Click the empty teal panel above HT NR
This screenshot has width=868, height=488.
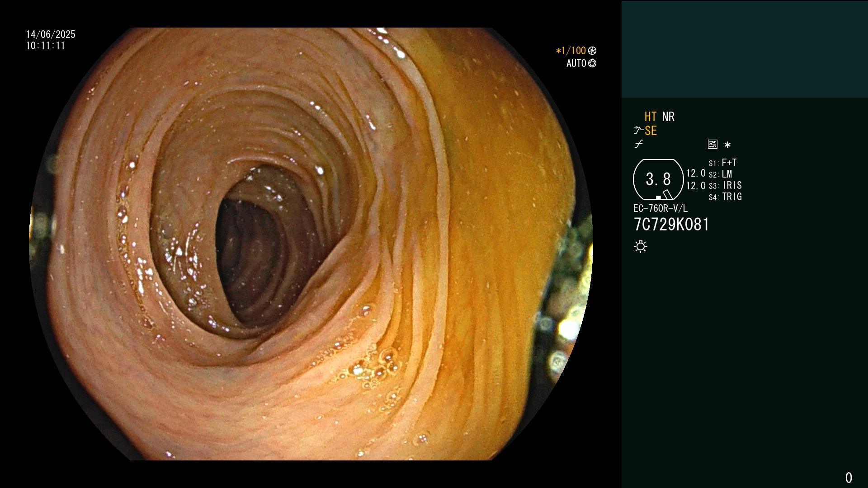coord(745,49)
